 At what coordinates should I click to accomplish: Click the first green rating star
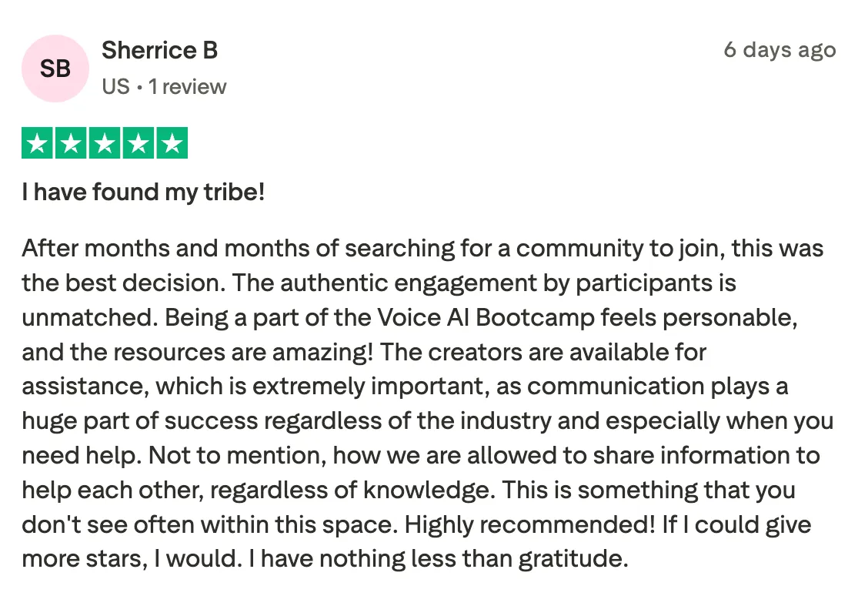[37, 143]
